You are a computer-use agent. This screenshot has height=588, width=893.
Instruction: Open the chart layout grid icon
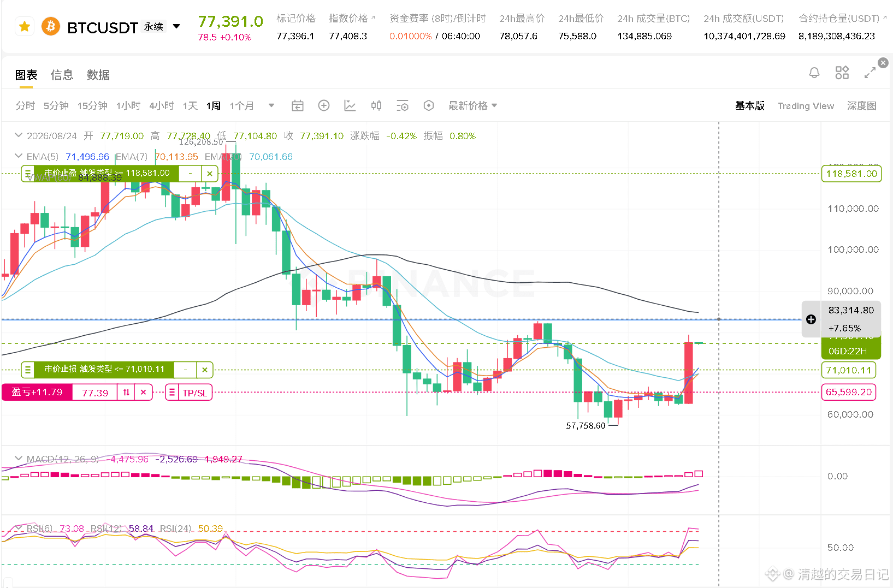click(842, 73)
